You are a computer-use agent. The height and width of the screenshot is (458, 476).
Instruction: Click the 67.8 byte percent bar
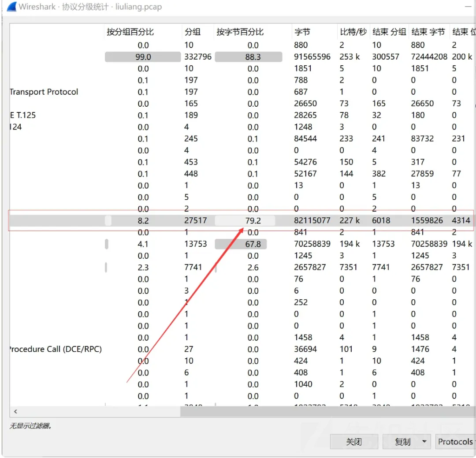tap(241, 244)
